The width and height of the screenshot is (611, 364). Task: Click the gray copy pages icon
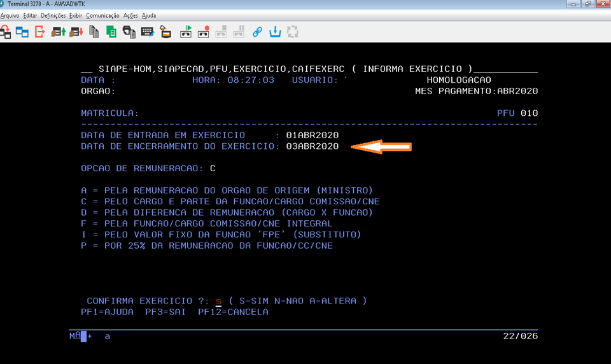click(x=94, y=32)
